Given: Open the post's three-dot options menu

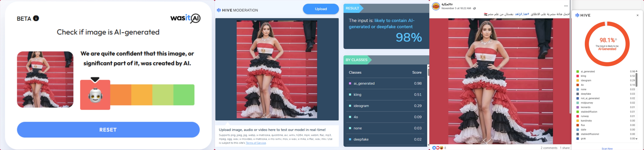Looking at the screenshot, I should (x=566, y=6).
